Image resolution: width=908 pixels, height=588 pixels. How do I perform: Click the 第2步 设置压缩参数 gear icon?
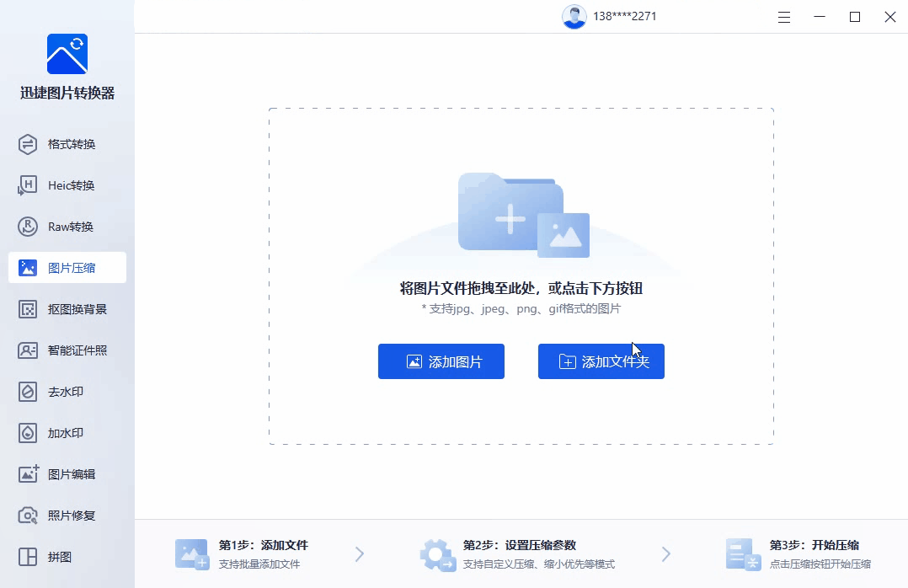(x=437, y=554)
